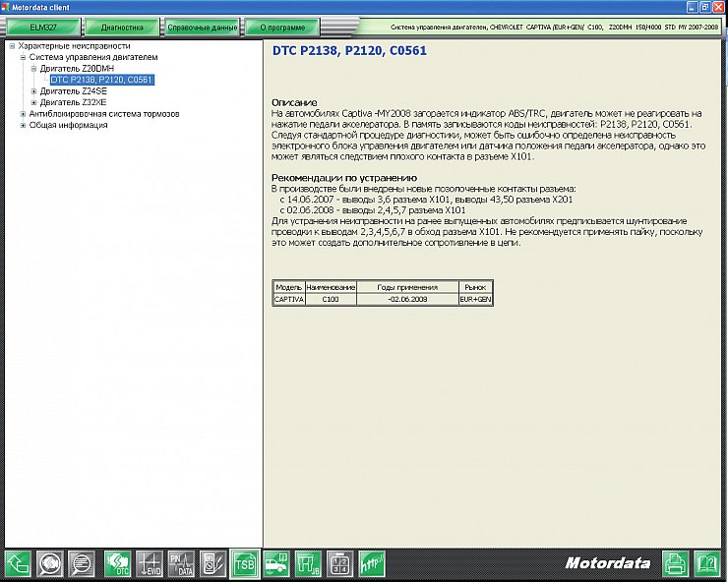This screenshot has height=582, width=728.
Task: Collapse the Характерные неисправности root node
Action: (x=12, y=46)
